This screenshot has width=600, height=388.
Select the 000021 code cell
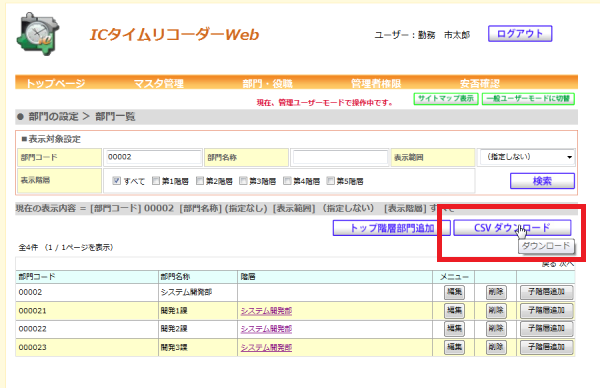[x=87, y=311]
